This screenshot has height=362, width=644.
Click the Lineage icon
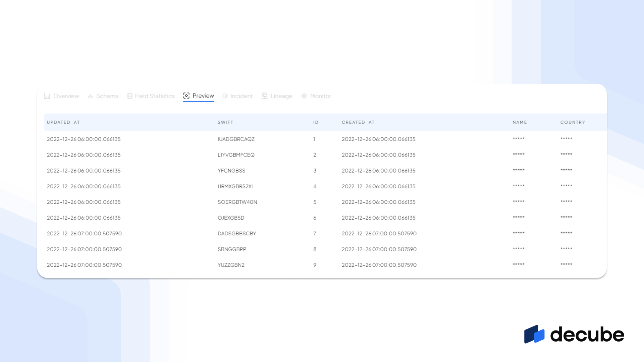[x=265, y=96]
